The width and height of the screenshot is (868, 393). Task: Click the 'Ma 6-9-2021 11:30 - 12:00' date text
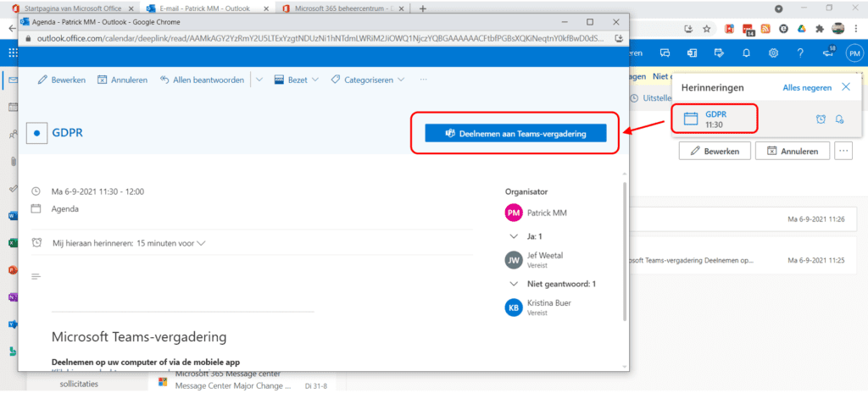coord(98,191)
